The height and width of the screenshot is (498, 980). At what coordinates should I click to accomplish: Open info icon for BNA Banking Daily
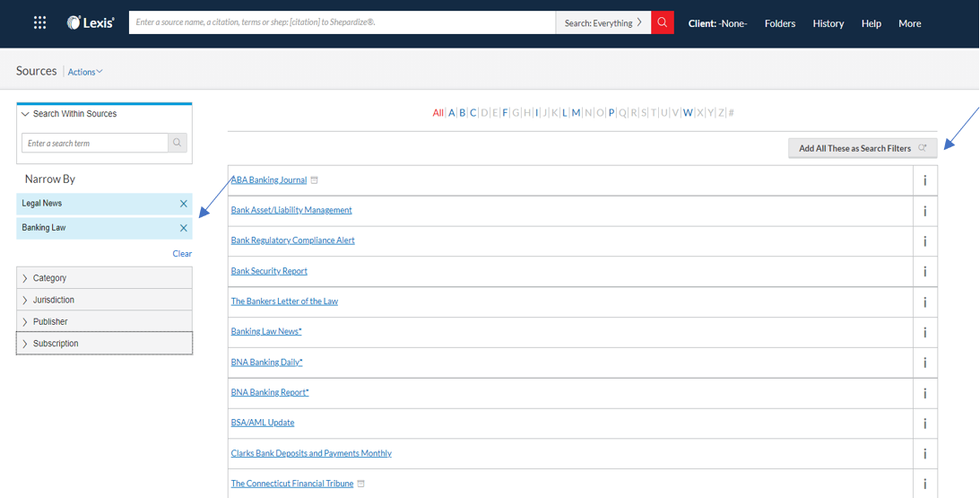click(925, 363)
